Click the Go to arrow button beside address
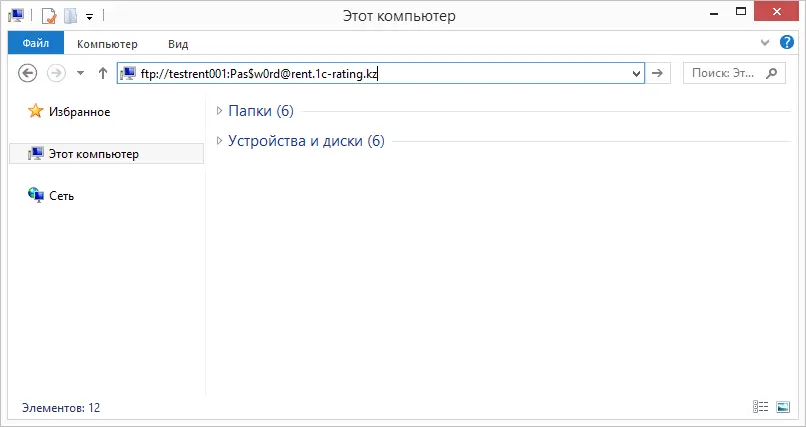Image resolution: width=806 pixels, height=427 pixels. pos(657,73)
